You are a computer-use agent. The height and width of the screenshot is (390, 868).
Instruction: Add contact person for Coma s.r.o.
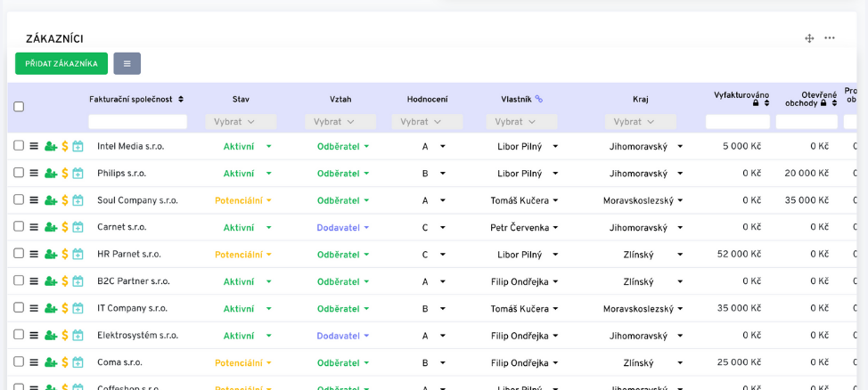pyautogui.click(x=51, y=362)
